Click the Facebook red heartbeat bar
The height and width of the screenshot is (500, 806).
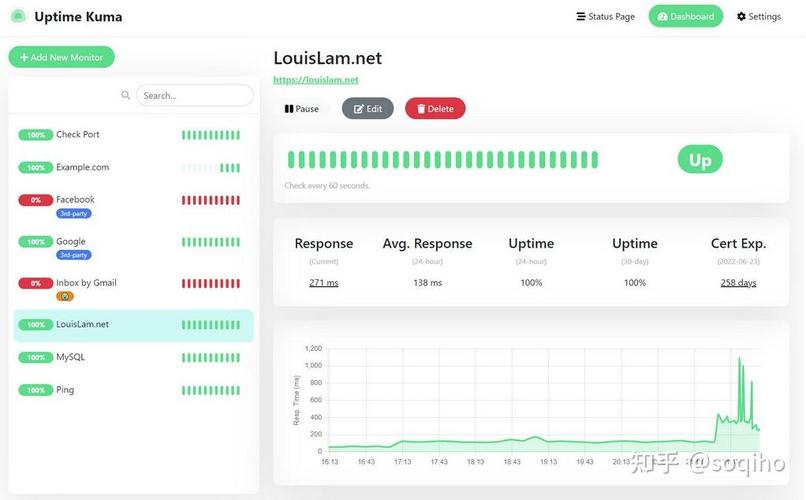pos(211,200)
